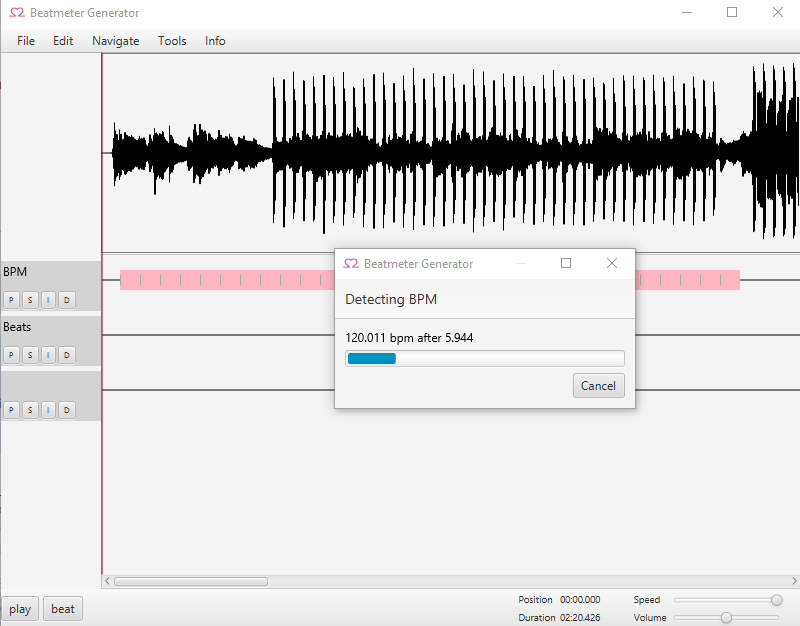Viewport: 800px width, 626px height.
Task: Open the Info menu
Action: click(x=215, y=41)
